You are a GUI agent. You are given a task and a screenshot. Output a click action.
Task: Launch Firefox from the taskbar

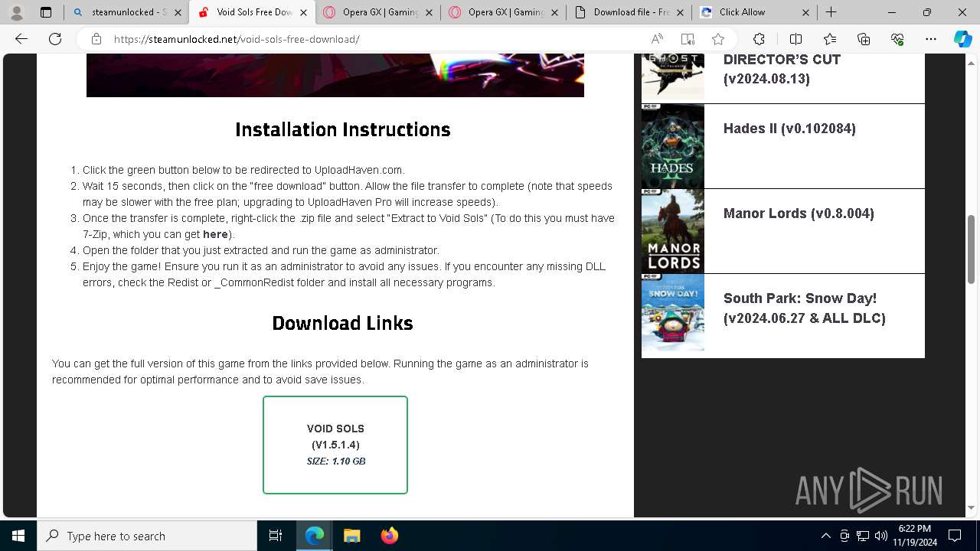click(x=389, y=536)
